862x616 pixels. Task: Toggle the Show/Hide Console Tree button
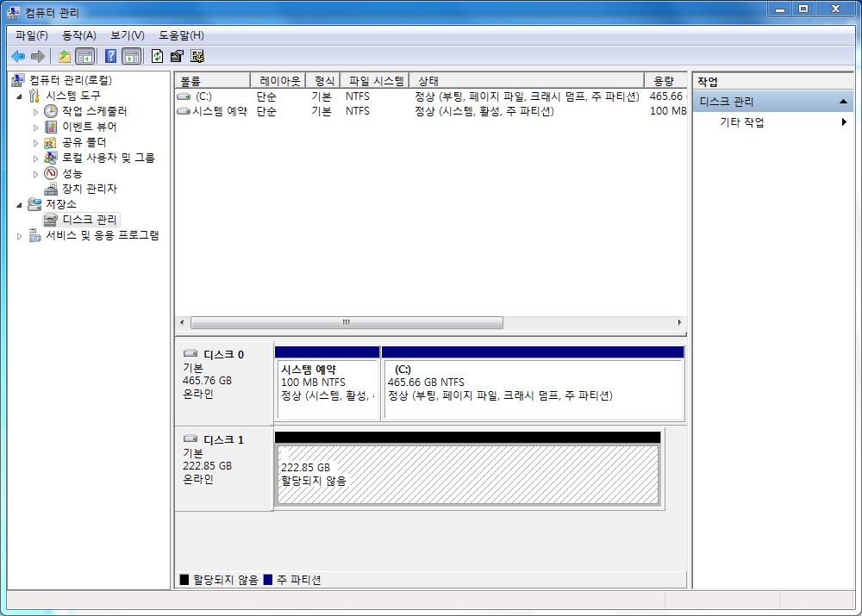[84, 56]
